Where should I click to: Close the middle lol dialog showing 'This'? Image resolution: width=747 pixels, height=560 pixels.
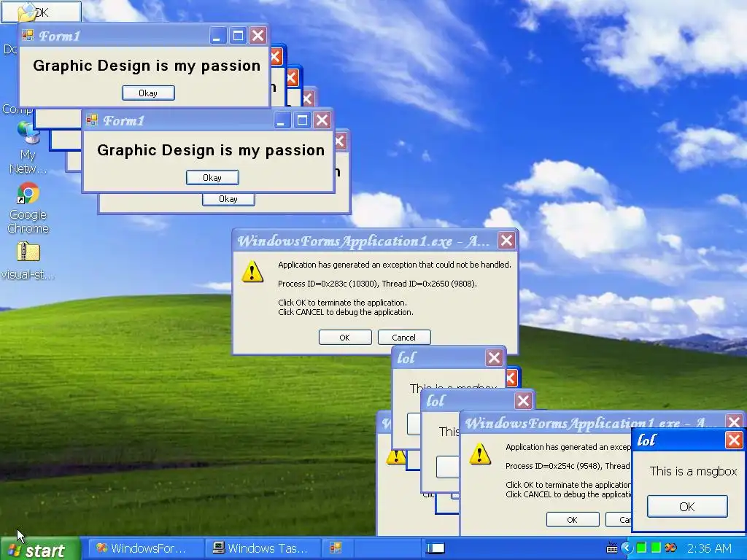click(x=523, y=401)
